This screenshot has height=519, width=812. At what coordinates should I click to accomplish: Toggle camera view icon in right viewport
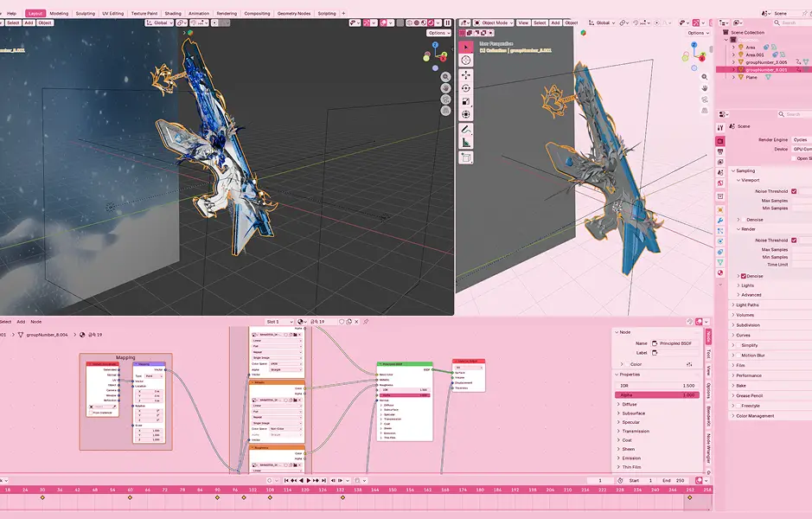(x=704, y=99)
